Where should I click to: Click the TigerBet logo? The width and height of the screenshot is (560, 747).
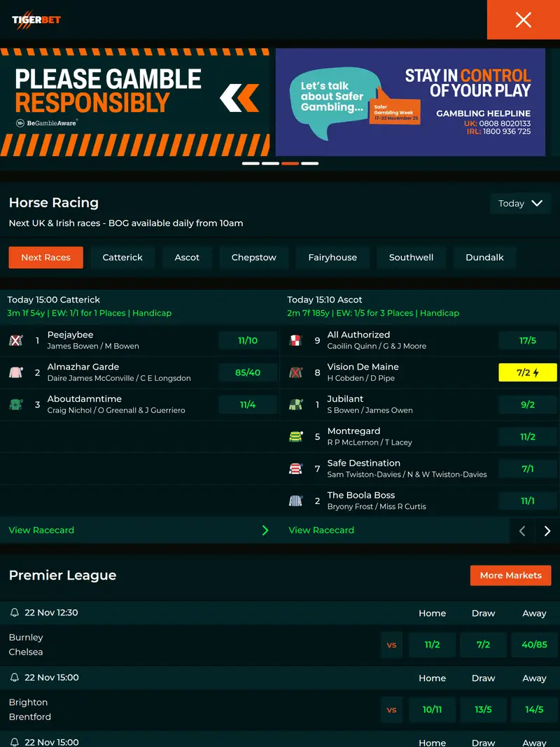[x=36, y=20]
